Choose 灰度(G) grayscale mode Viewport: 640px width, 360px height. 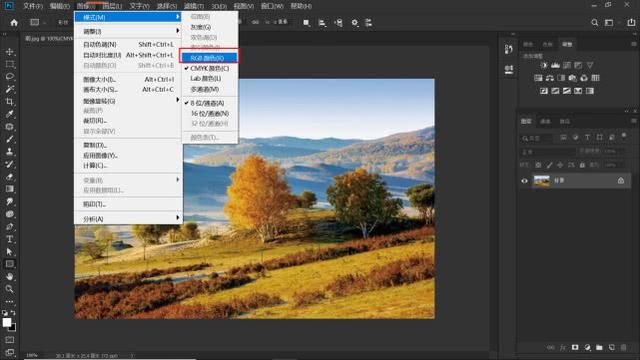(210, 27)
